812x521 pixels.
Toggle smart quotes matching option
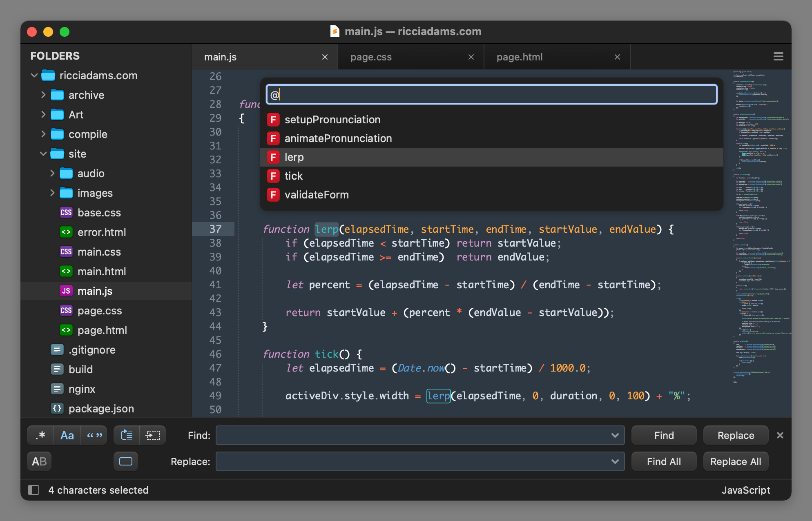tap(94, 435)
